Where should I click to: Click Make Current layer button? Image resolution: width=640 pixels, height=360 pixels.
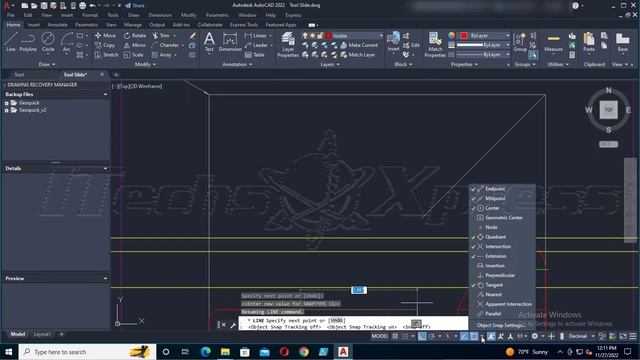359,45
